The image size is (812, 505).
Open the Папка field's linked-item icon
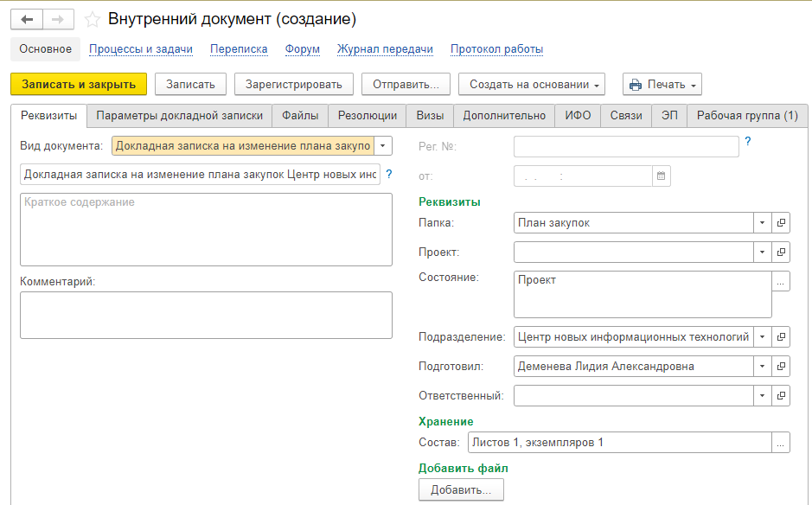pos(781,223)
